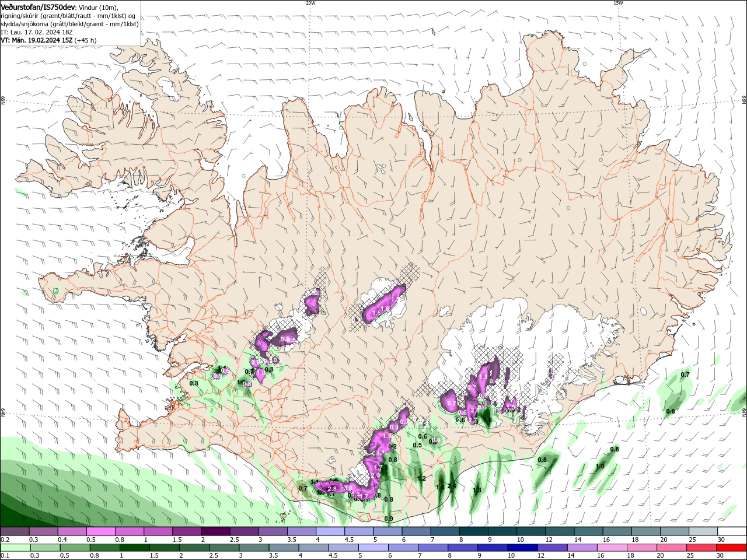Choose the snow-scale swatch between 4 and 4.5
This screenshot has height=560, width=747.
click(330, 531)
